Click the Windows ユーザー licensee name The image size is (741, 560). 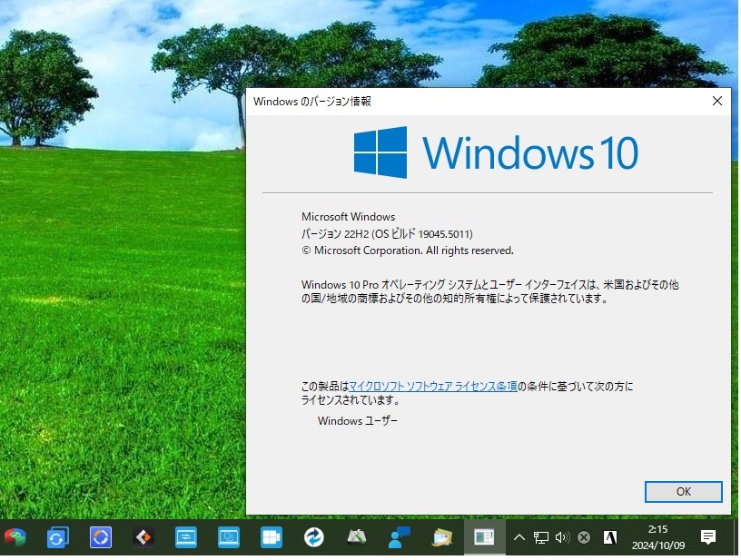point(357,421)
